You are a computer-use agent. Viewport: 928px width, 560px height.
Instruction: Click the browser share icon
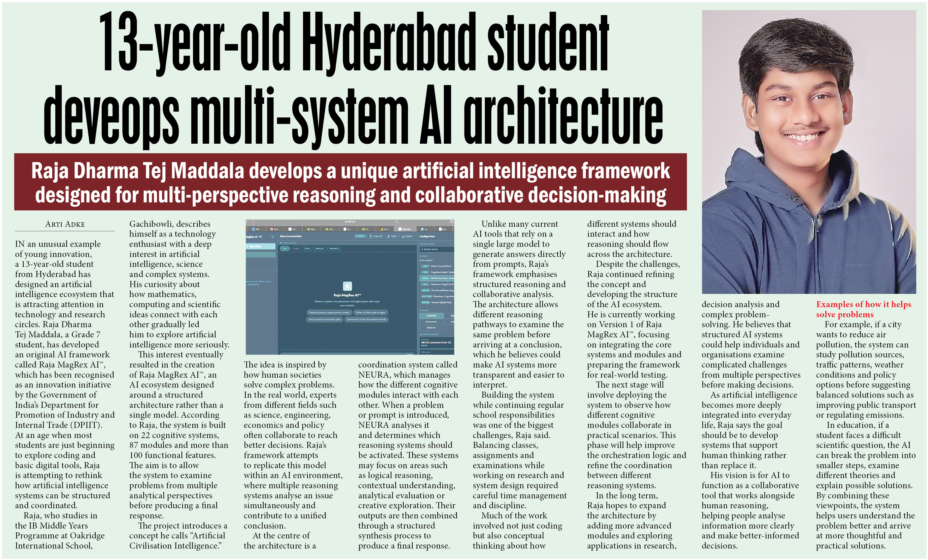451,222
